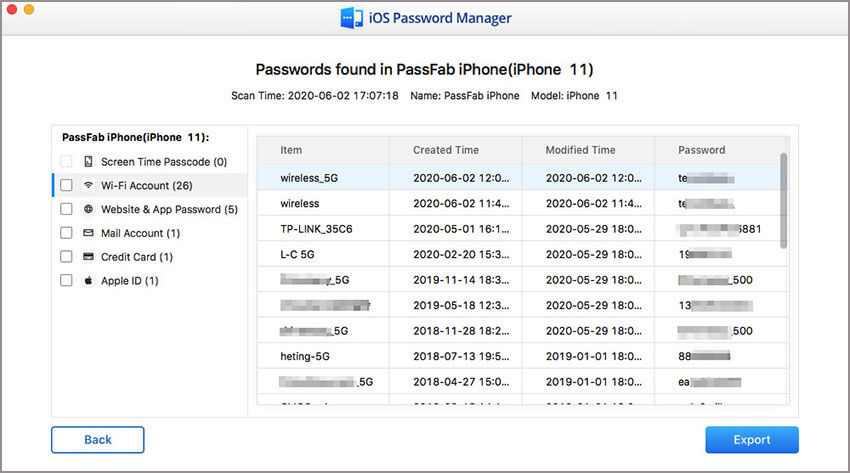850x473 pixels.
Task: Toggle the Credit Card checkbox
Action: click(66, 257)
